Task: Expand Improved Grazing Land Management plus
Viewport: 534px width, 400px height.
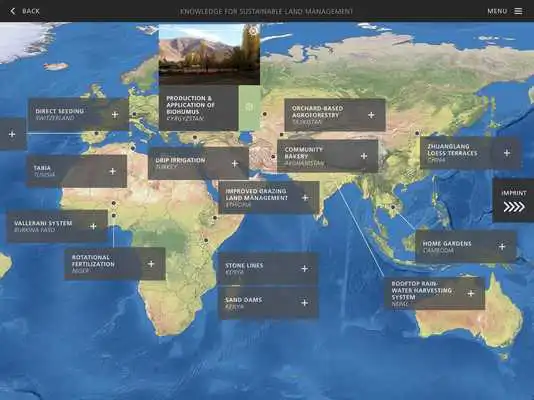Action: (x=305, y=197)
